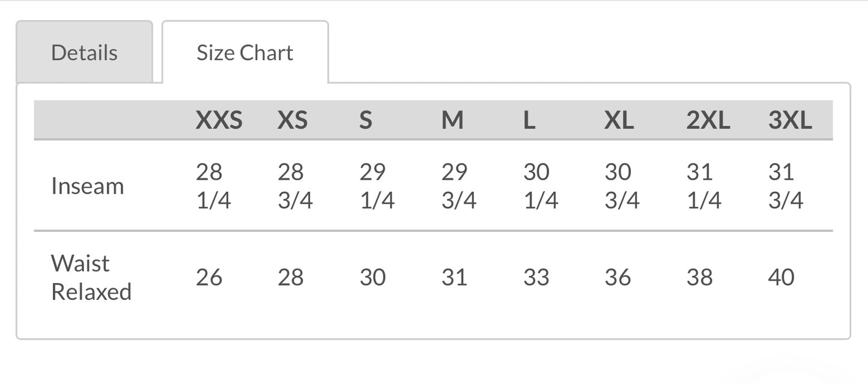
Task: Select waist relaxed value 26 for XXS
Action: pyautogui.click(x=209, y=278)
